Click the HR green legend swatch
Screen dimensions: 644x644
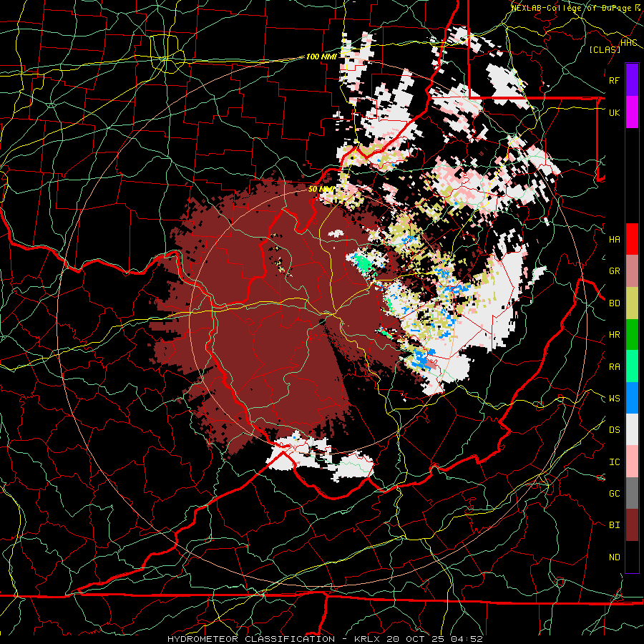coord(632,334)
